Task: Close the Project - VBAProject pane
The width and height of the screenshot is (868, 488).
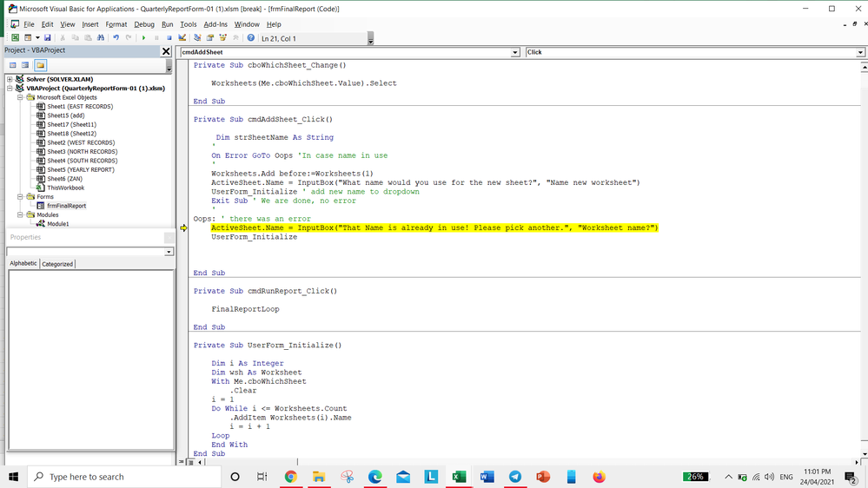Action: [x=166, y=51]
